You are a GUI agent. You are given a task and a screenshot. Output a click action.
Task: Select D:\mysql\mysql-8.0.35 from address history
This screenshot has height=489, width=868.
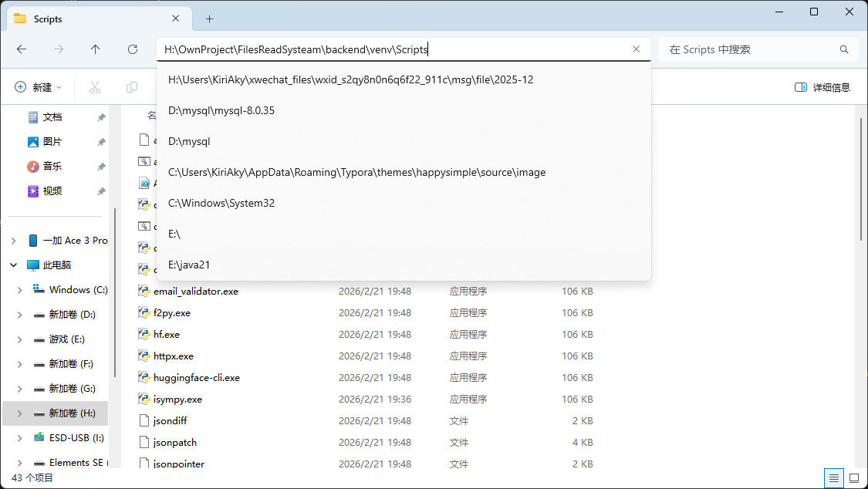pos(221,110)
